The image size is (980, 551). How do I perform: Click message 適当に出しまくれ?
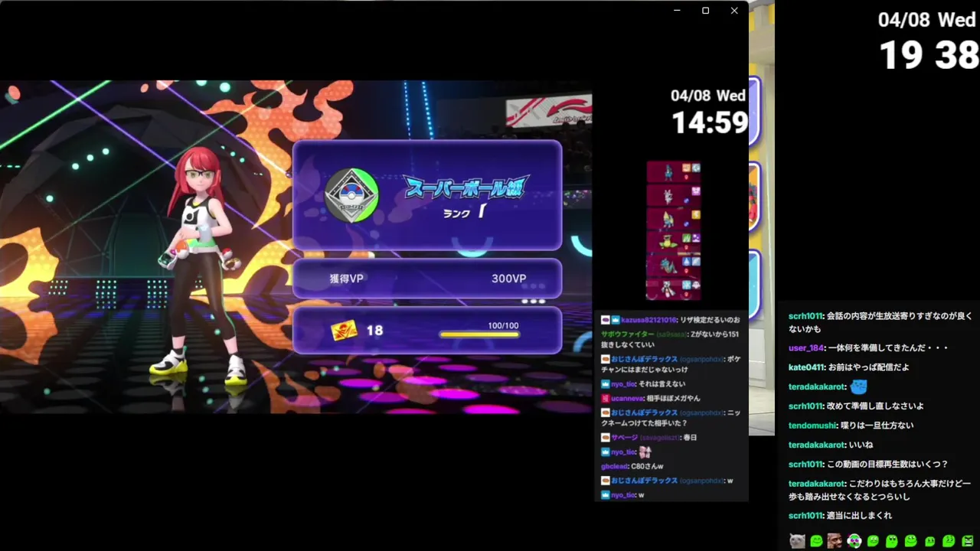(860, 516)
